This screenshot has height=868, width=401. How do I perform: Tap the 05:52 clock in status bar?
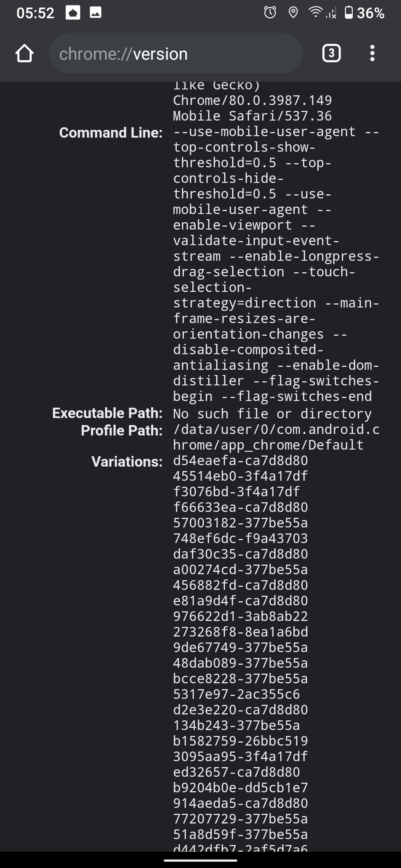(x=35, y=13)
